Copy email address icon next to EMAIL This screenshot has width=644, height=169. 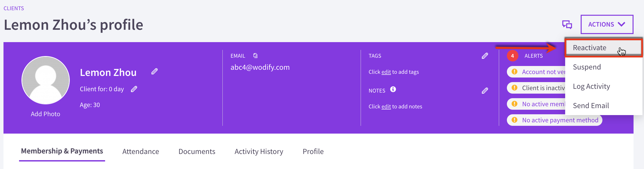(255, 56)
